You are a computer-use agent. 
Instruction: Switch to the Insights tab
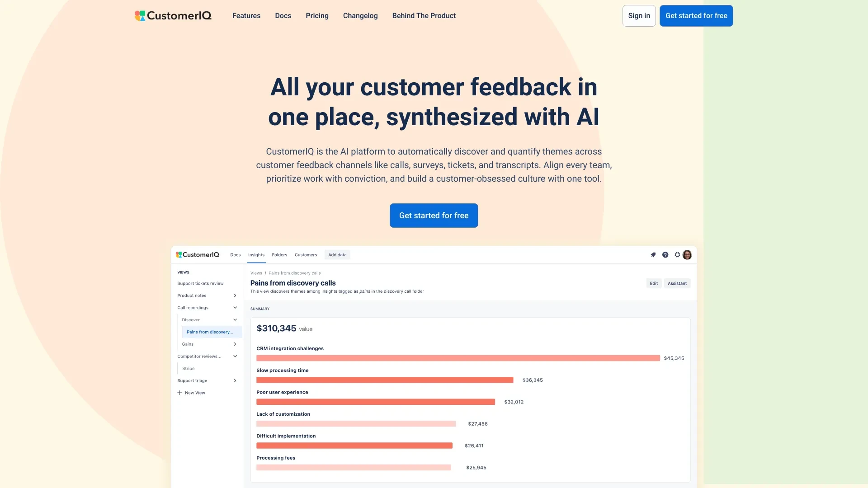[x=256, y=254]
